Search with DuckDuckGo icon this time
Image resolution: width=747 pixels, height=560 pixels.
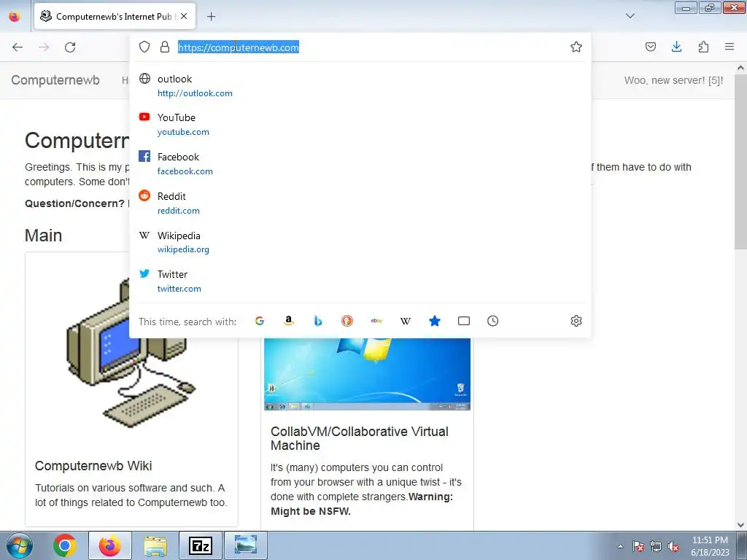[x=347, y=321]
